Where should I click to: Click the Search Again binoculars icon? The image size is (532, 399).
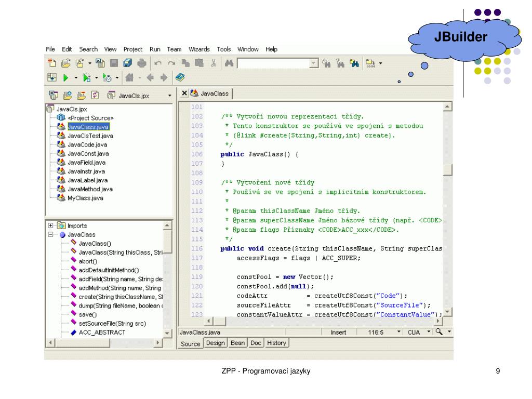(326, 63)
